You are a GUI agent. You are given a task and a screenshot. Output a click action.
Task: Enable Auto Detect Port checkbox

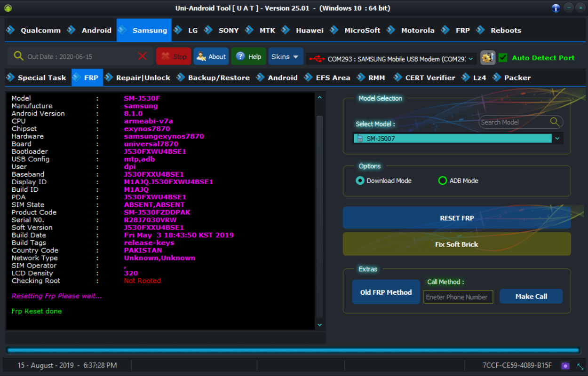pos(503,57)
